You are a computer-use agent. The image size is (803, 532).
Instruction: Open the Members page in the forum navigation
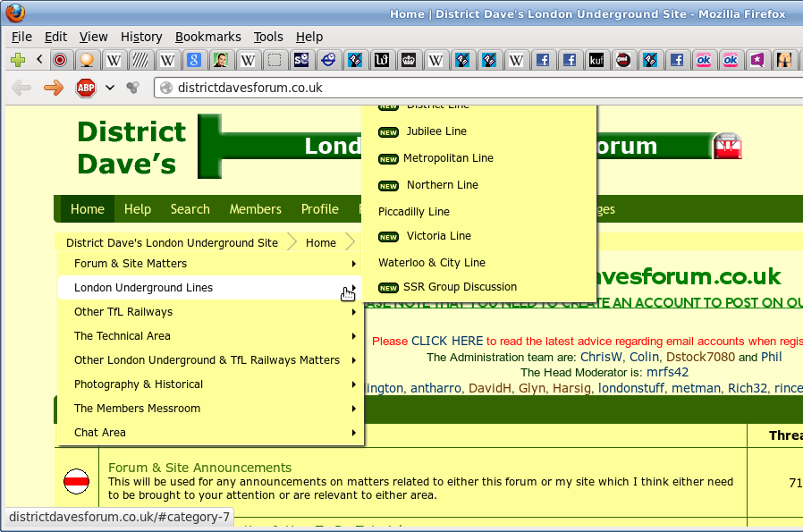[x=255, y=209]
